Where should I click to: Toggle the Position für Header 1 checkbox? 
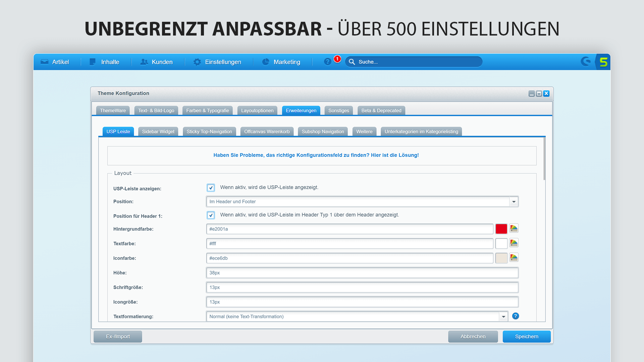(211, 215)
